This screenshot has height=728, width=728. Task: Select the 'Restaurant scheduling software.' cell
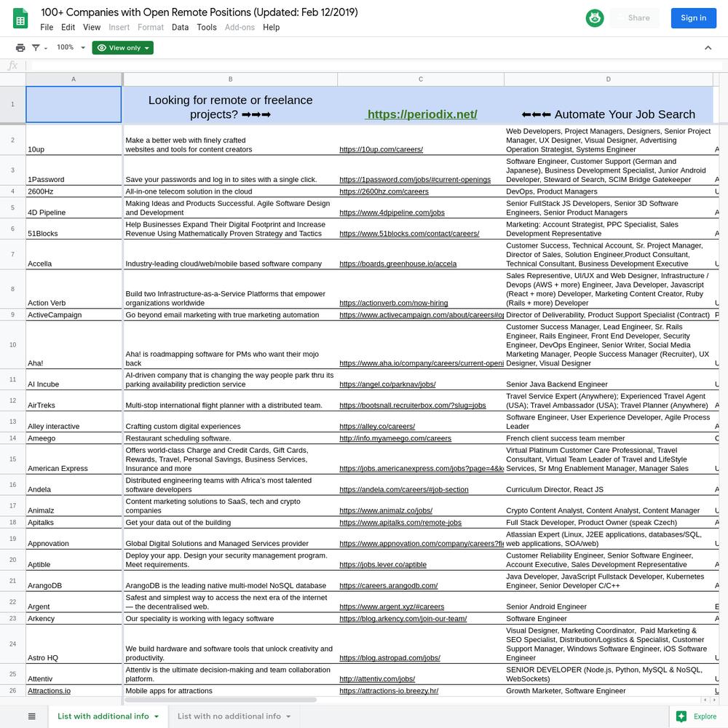click(x=230, y=438)
